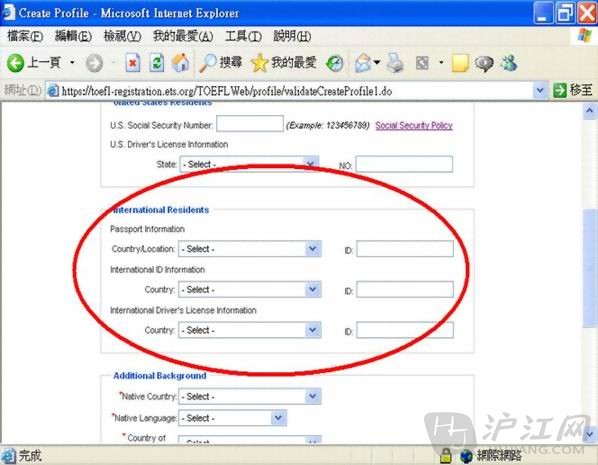598x465 pixels.
Task: Click the green Back arrow button
Action: point(16,63)
